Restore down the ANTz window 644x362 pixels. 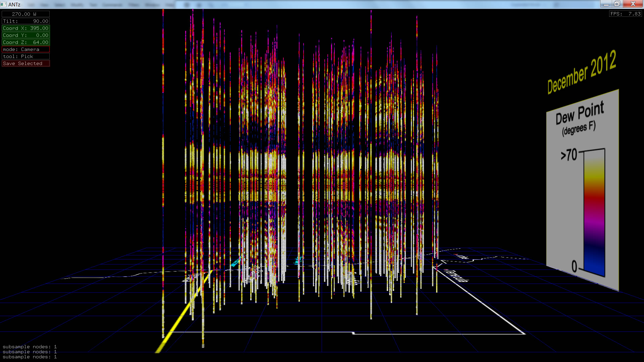click(617, 4)
